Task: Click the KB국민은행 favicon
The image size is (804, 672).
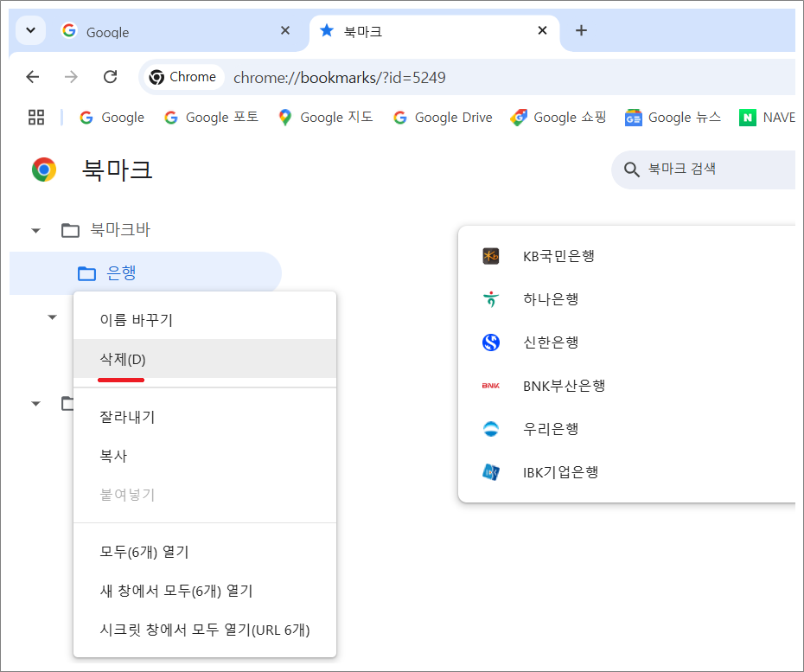Action: click(491, 255)
